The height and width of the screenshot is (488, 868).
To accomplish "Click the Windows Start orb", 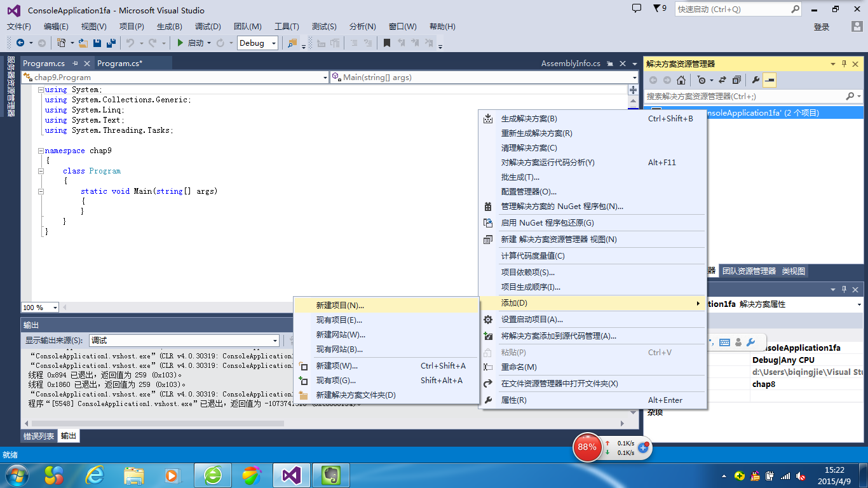I will coord(16,474).
